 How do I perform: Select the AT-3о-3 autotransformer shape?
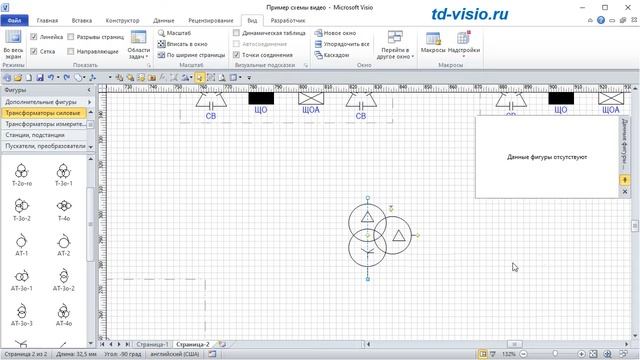pos(22,315)
